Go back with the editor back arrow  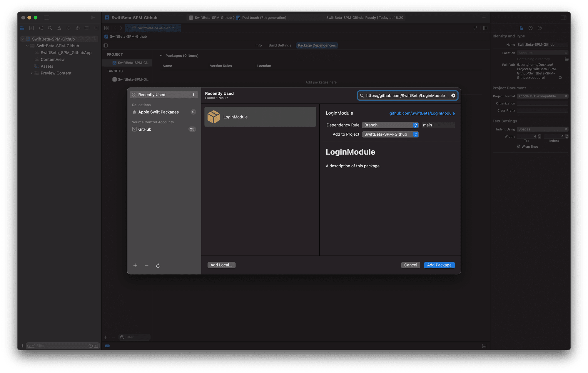pos(115,28)
